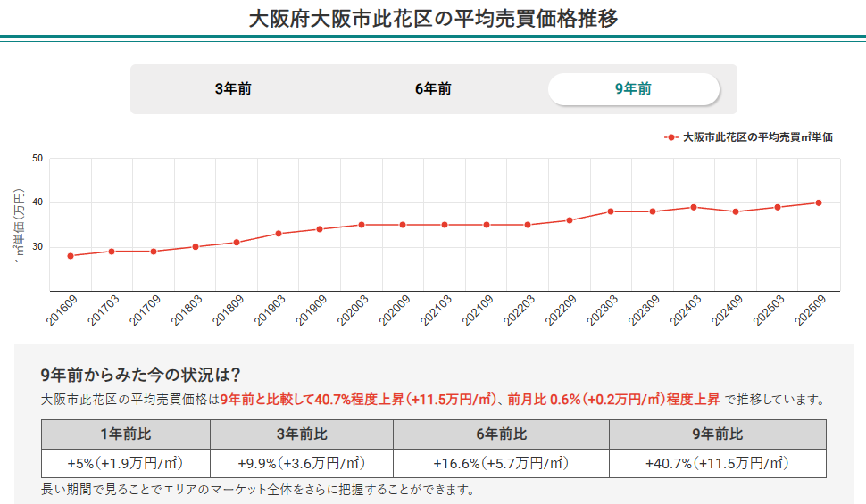Click the 201609 data point on chart
Image resolution: width=866 pixels, height=504 pixels.
click(71, 256)
